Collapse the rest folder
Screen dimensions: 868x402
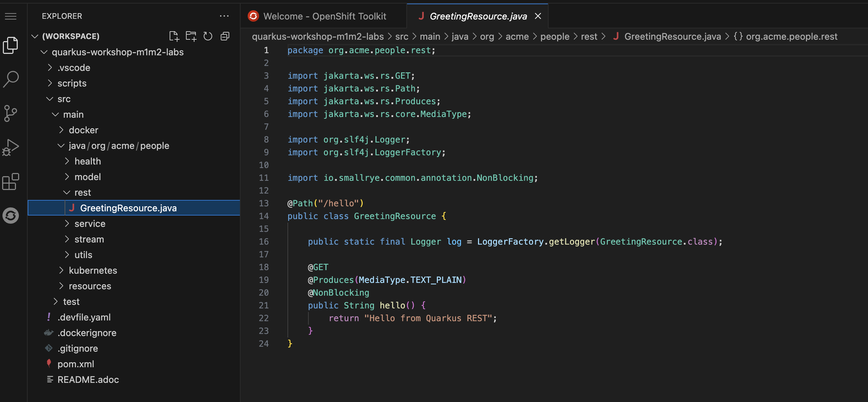pos(83,192)
